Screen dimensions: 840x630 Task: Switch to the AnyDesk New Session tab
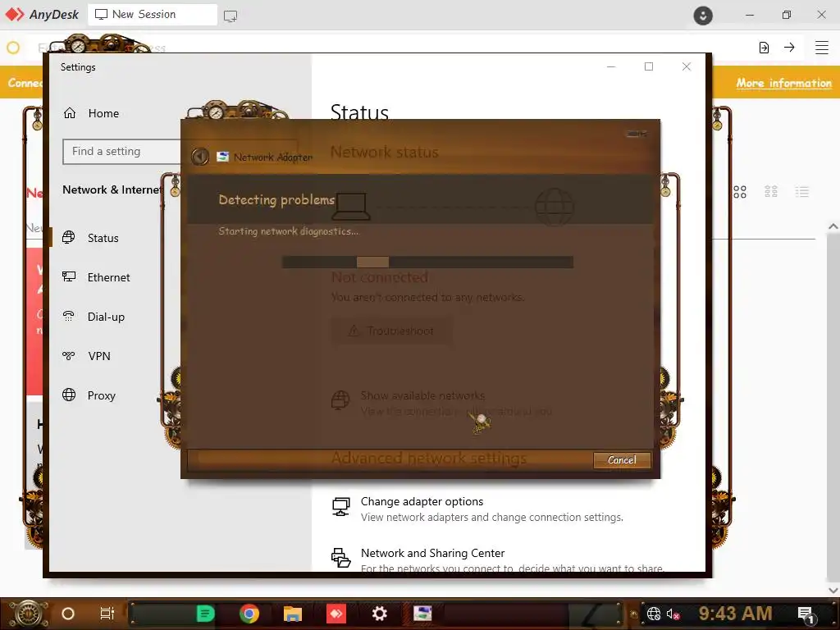point(153,15)
